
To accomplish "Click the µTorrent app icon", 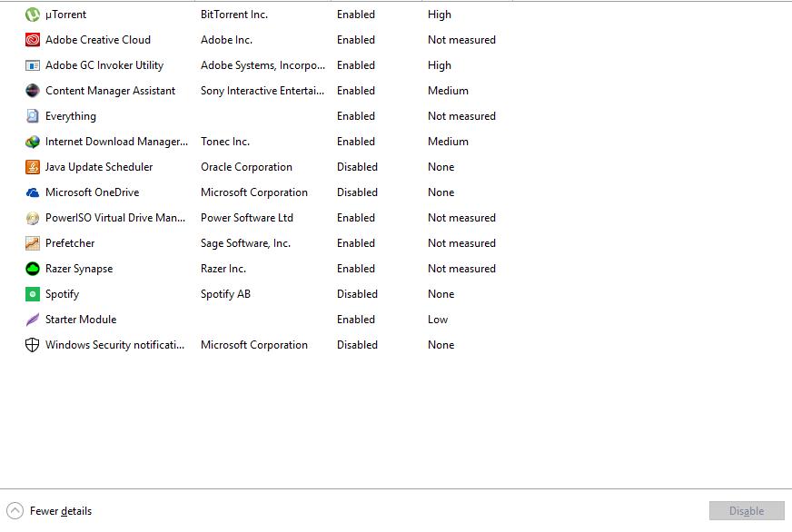I will 33,15.
